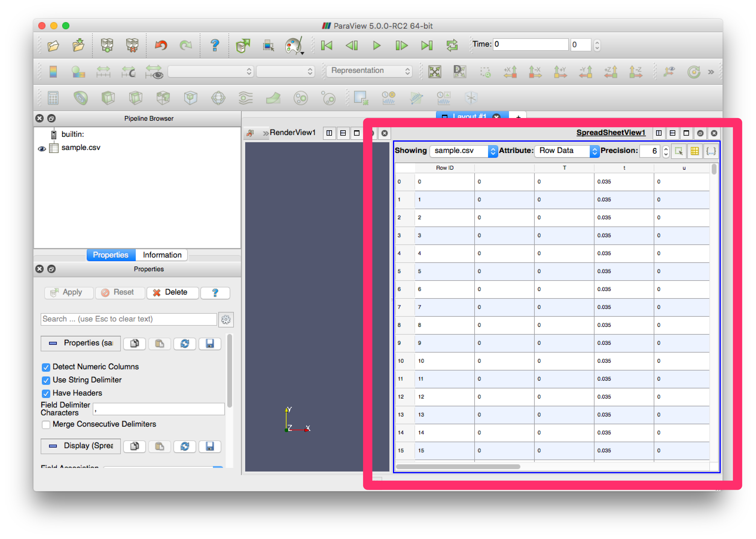
Task: Select the Properties tab
Action: pos(111,255)
